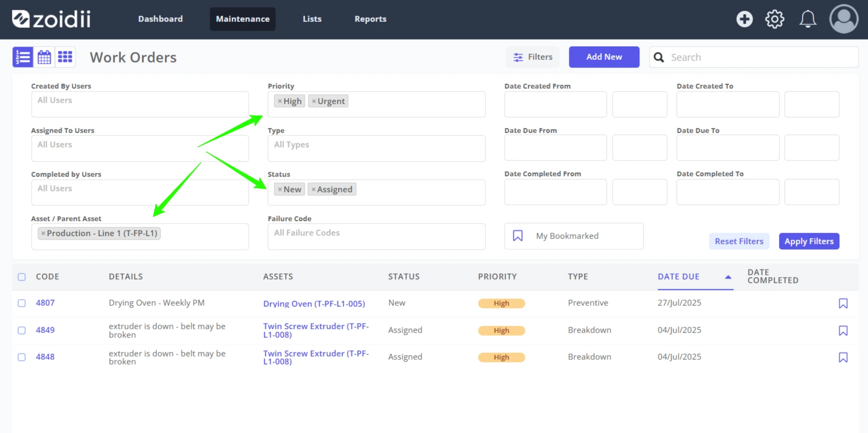Click Apply Filters
Image resolution: width=868 pixels, height=433 pixels.
point(809,242)
